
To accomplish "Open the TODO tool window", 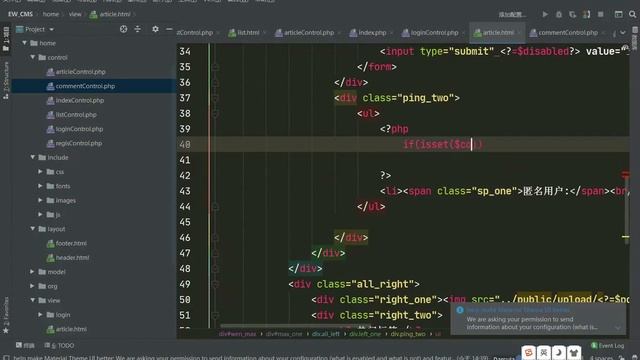I will 60,345.
